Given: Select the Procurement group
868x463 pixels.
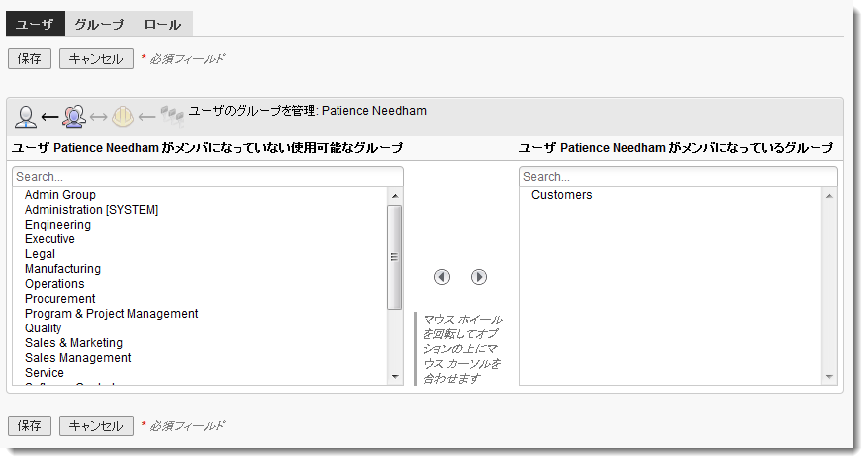Looking at the screenshot, I should pos(59,299).
